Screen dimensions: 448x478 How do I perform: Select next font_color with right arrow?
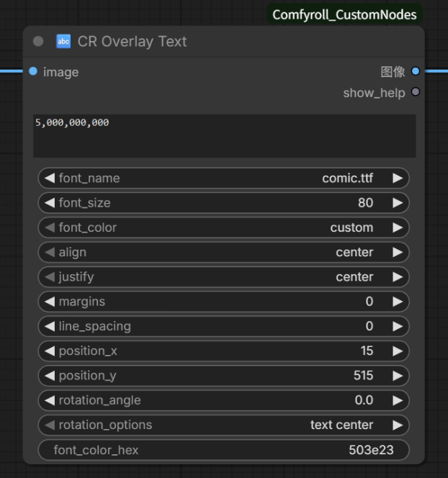point(398,227)
